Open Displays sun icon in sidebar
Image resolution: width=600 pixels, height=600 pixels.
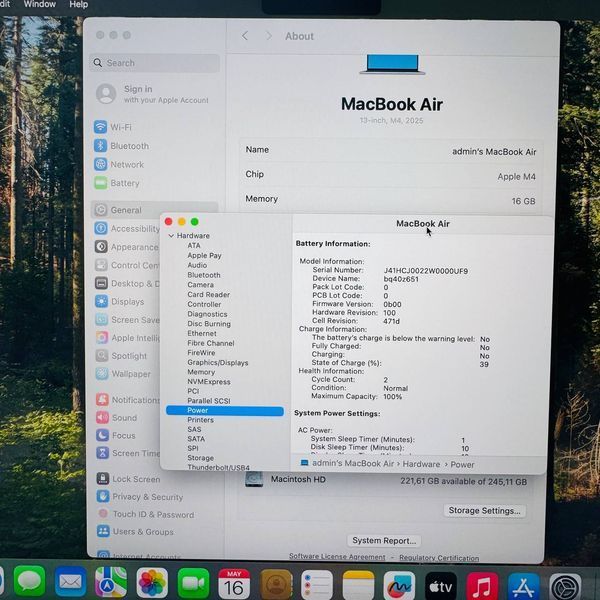click(x=101, y=302)
